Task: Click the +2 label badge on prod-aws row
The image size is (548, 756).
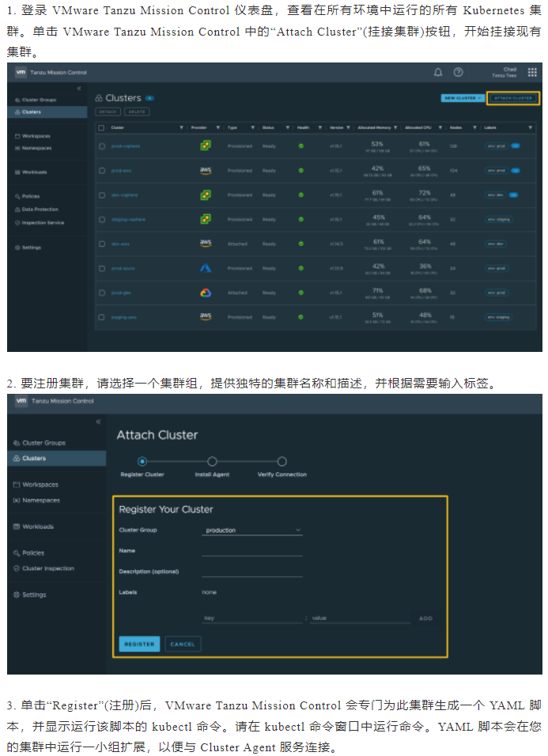Action: click(516, 170)
